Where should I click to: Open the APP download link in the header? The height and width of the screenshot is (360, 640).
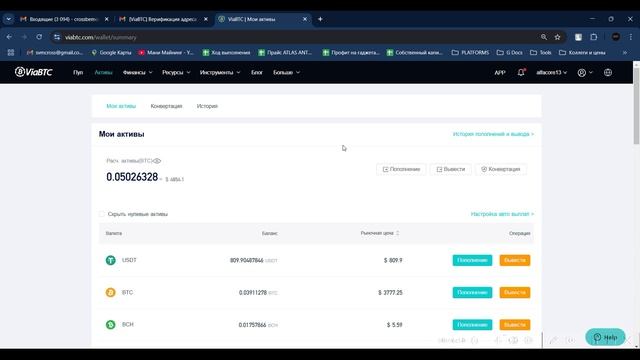pyautogui.click(x=500, y=72)
